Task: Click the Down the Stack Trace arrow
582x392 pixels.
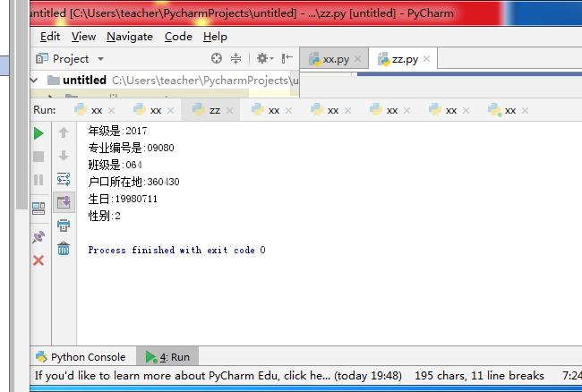Action: 64,156
